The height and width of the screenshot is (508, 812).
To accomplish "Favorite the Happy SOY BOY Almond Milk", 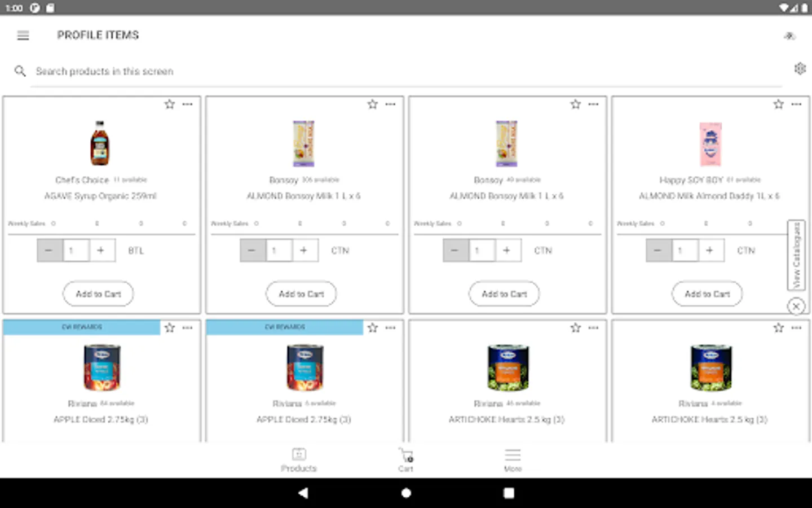I will tap(779, 104).
